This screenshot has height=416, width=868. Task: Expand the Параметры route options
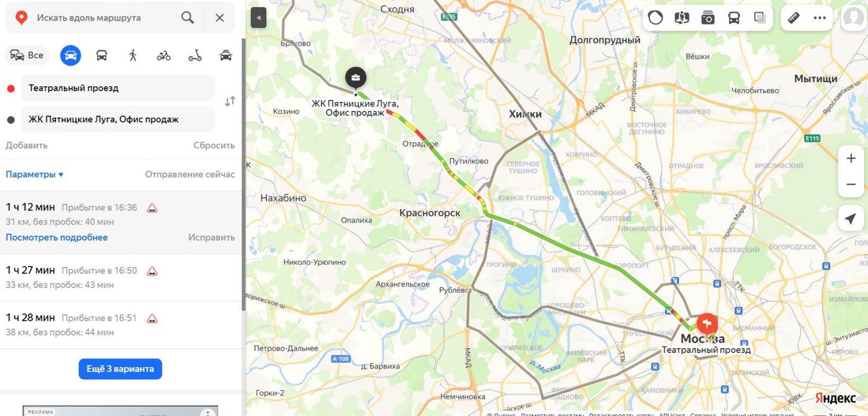coord(35,174)
